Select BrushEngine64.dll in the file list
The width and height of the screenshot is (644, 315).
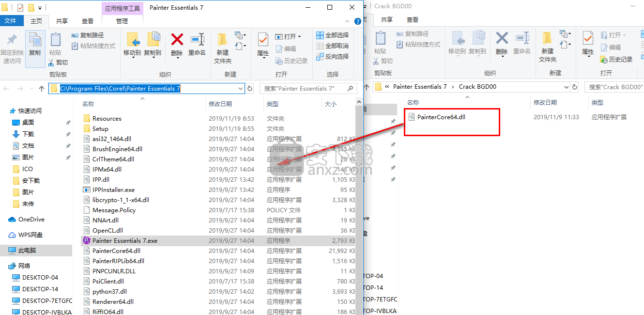point(117,149)
